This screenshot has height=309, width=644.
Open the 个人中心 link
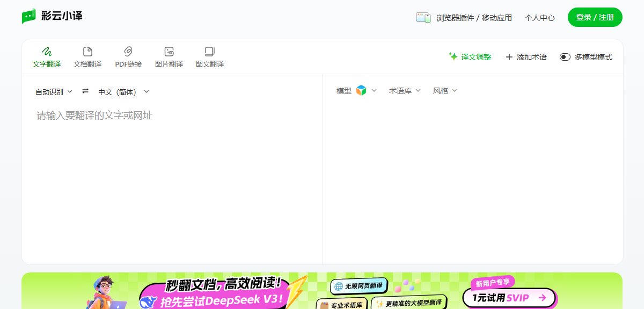pos(540,18)
